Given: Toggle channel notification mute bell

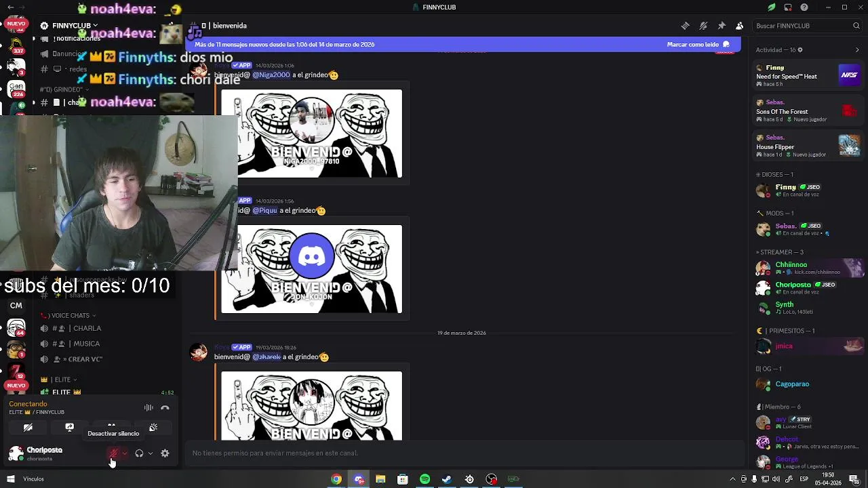Looking at the screenshot, I should tap(703, 26).
